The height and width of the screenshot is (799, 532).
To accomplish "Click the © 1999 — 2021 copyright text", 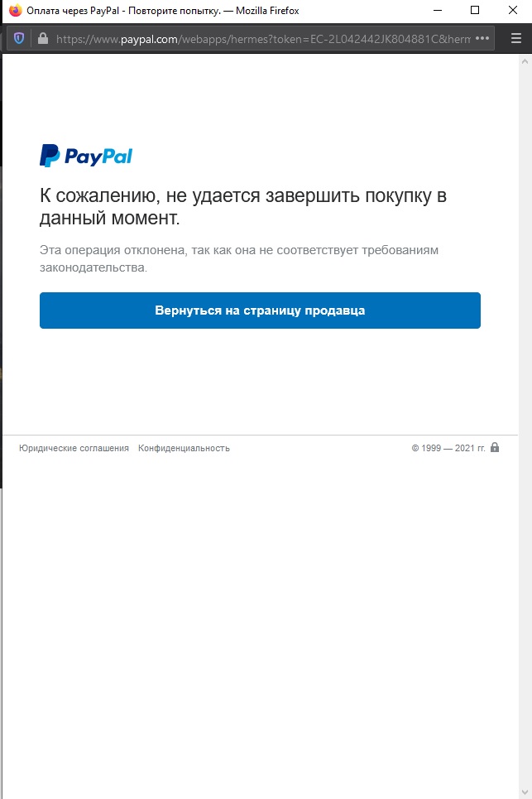I will point(448,448).
